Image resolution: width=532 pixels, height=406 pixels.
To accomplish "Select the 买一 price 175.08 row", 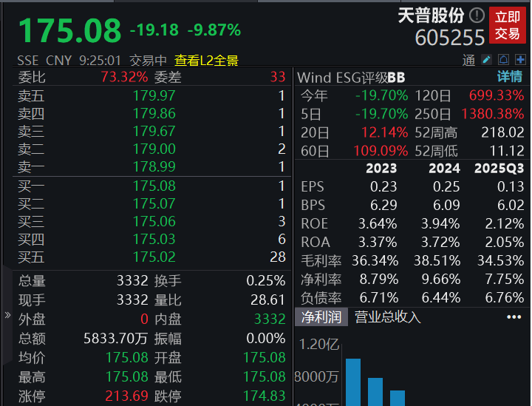I will [x=154, y=186].
